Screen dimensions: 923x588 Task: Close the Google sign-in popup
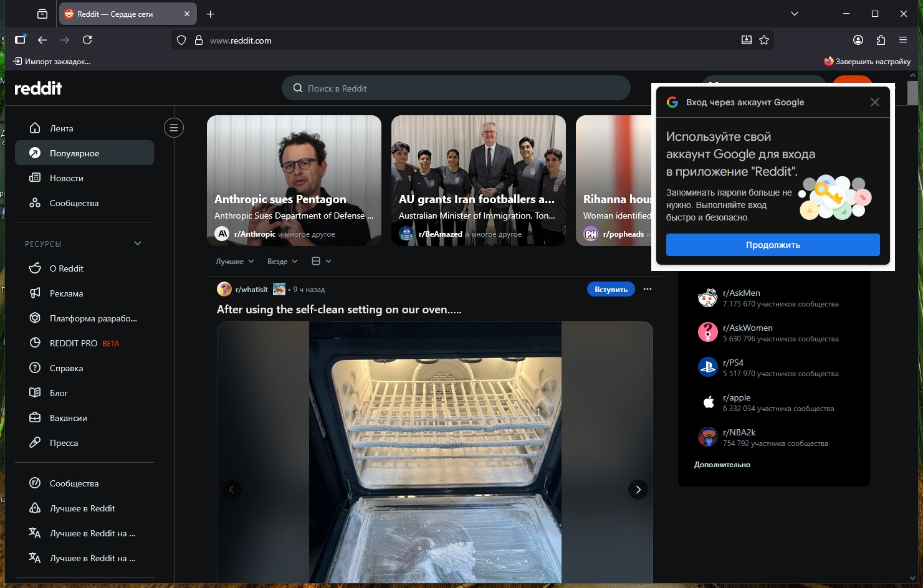tap(875, 102)
